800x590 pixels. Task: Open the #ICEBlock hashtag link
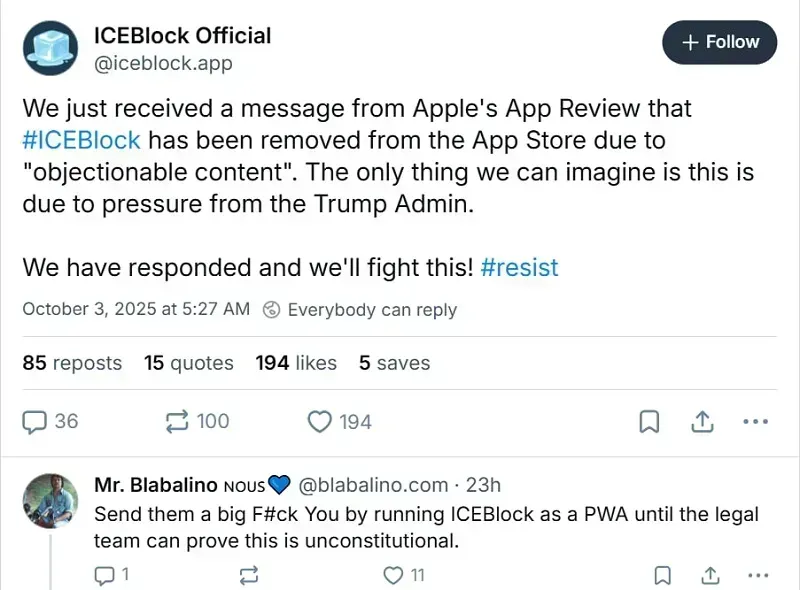81,139
